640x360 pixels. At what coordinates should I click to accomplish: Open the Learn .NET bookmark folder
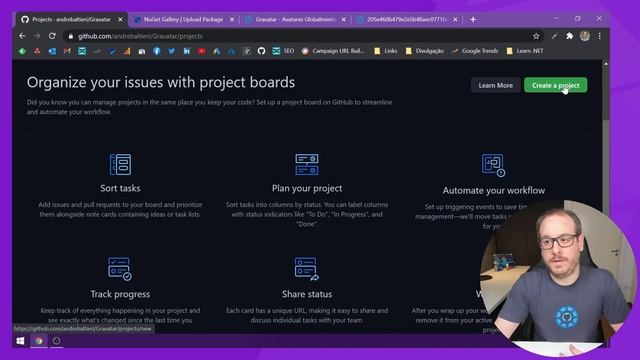[525, 51]
